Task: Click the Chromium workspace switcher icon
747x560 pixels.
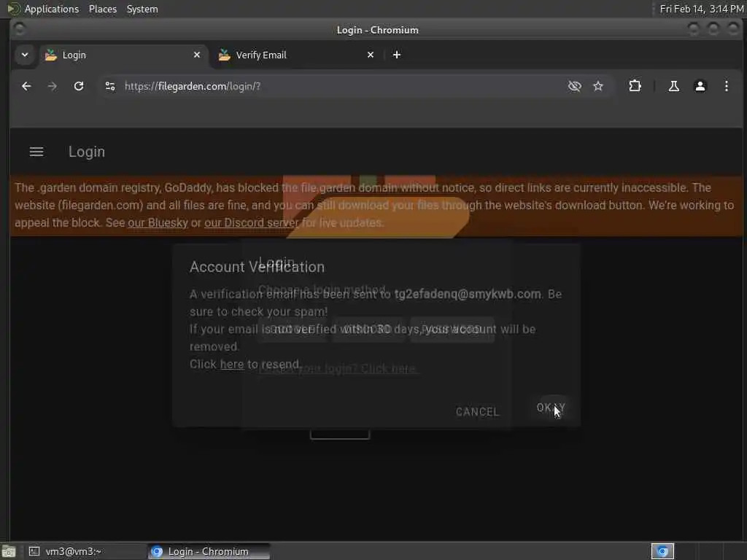Action: click(662, 551)
